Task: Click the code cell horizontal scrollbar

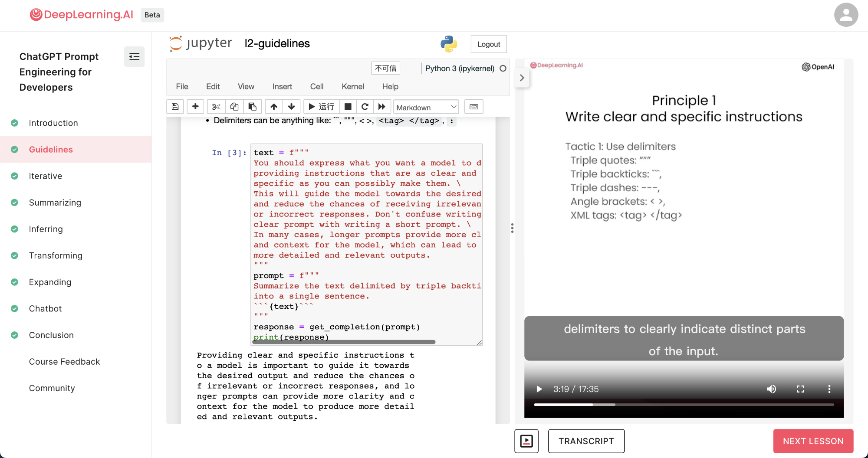Action: pyautogui.click(x=344, y=342)
